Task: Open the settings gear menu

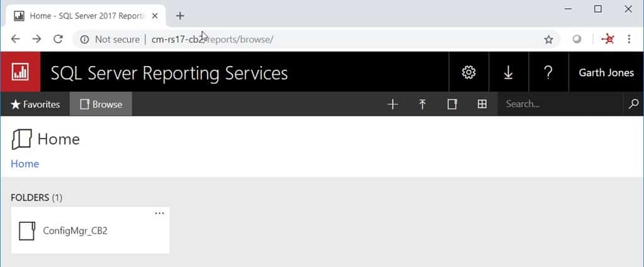Action: click(469, 72)
